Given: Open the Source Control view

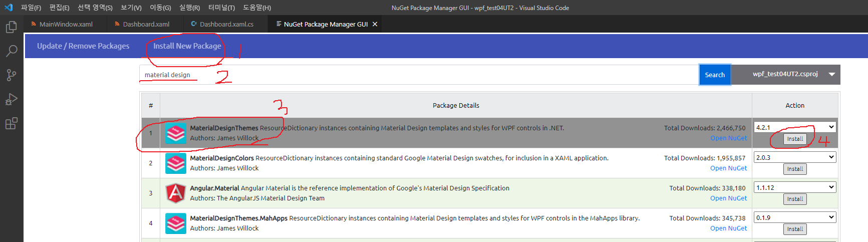Looking at the screenshot, I should (x=12, y=75).
